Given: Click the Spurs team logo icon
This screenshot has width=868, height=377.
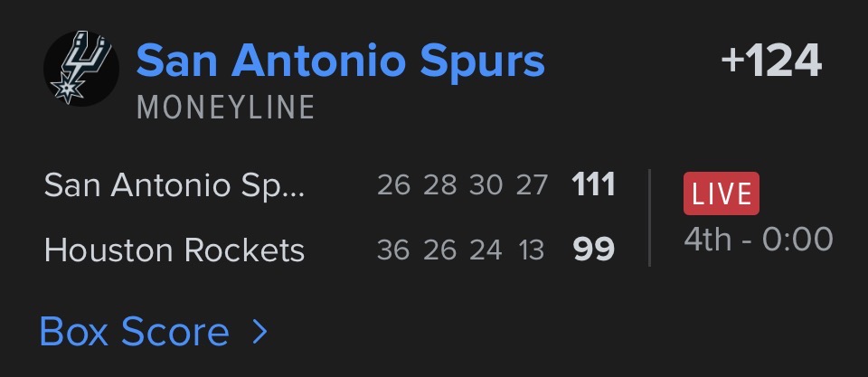Looking at the screenshot, I should (x=83, y=71).
